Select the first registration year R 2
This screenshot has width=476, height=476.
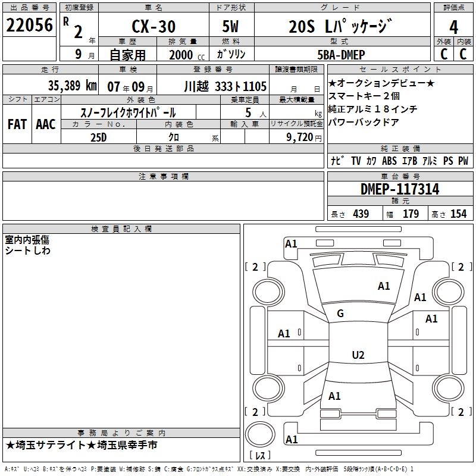(74, 28)
